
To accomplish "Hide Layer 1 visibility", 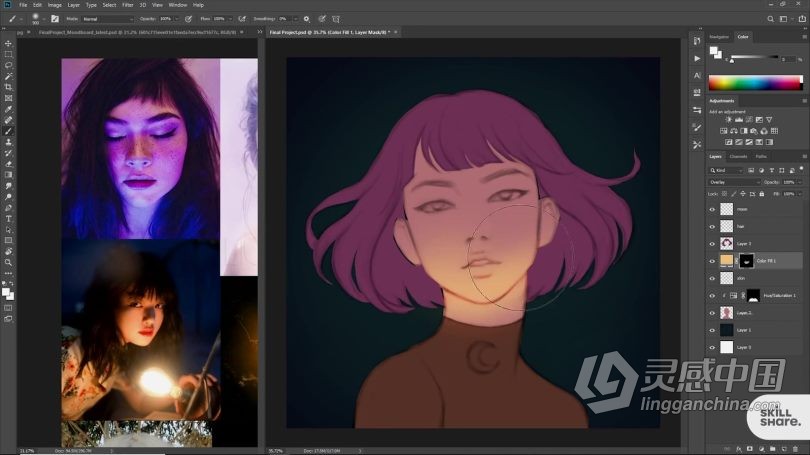I will 712,330.
